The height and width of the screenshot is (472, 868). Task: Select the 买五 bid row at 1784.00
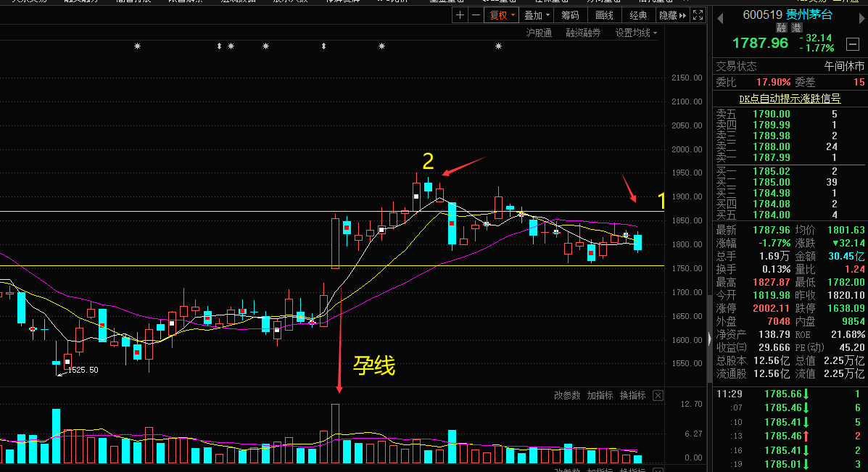pyautogui.click(x=790, y=215)
